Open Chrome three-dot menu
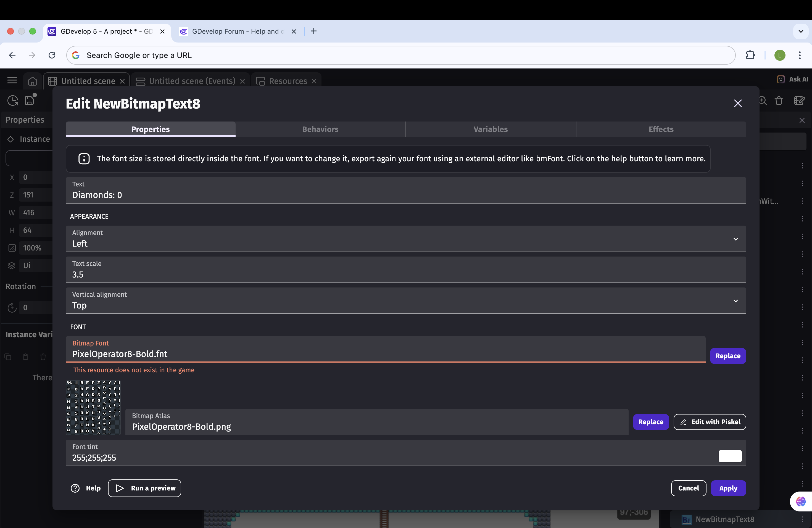Screen dimensions: 812x528 799,55
